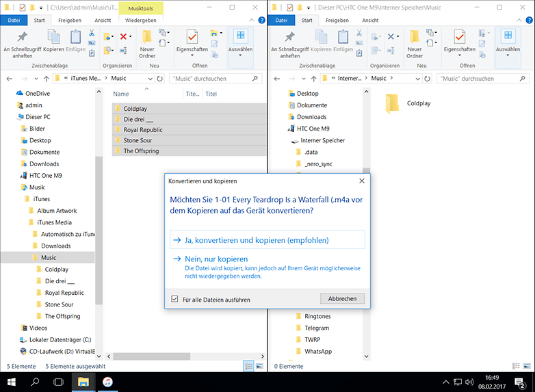The image size is (535, 392).
Task: Create Neuer Ordner in left window
Action: point(147,44)
